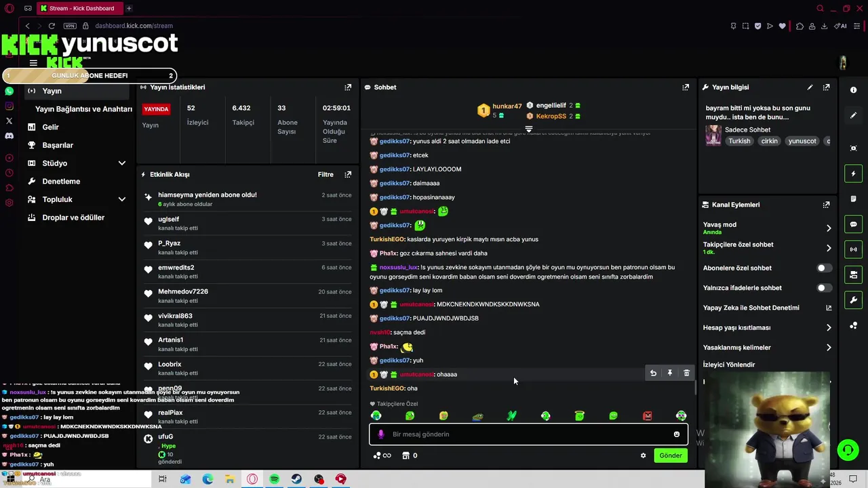Open Takipçilere özel sohbet options
868x488 pixels.
point(767,248)
